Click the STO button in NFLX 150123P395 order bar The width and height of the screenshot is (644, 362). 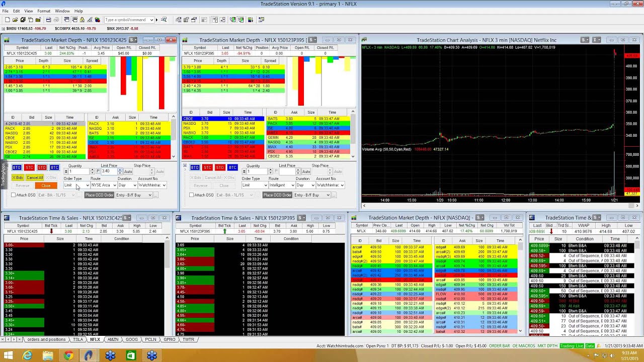click(220, 167)
